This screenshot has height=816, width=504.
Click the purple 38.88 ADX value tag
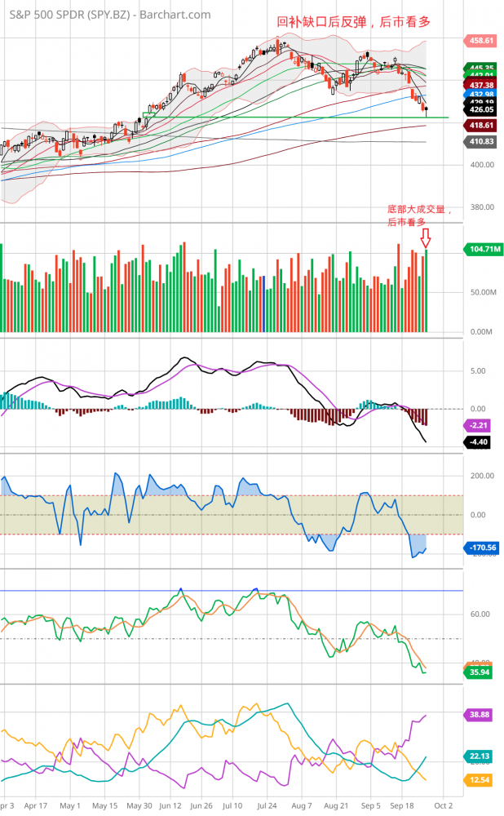pos(477,714)
